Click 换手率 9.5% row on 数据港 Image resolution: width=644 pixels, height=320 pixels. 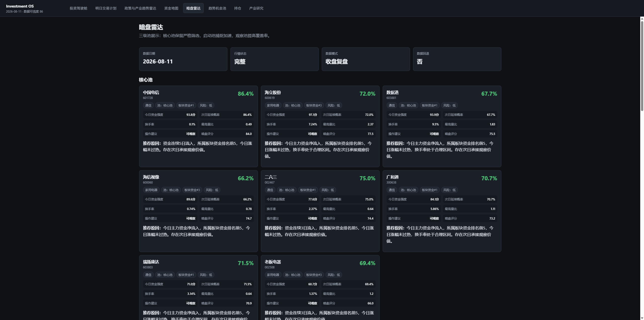pyautogui.click(x=414, y=124)
